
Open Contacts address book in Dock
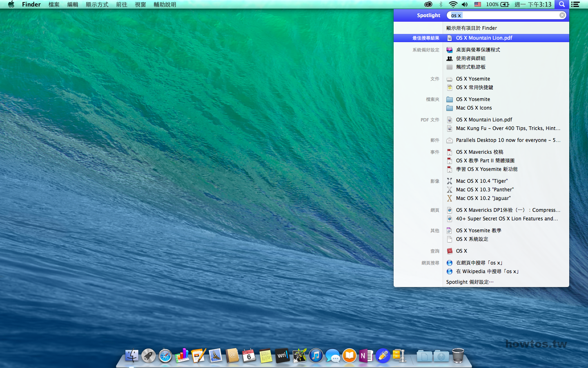pyautogui.click(x=232, y=356)
